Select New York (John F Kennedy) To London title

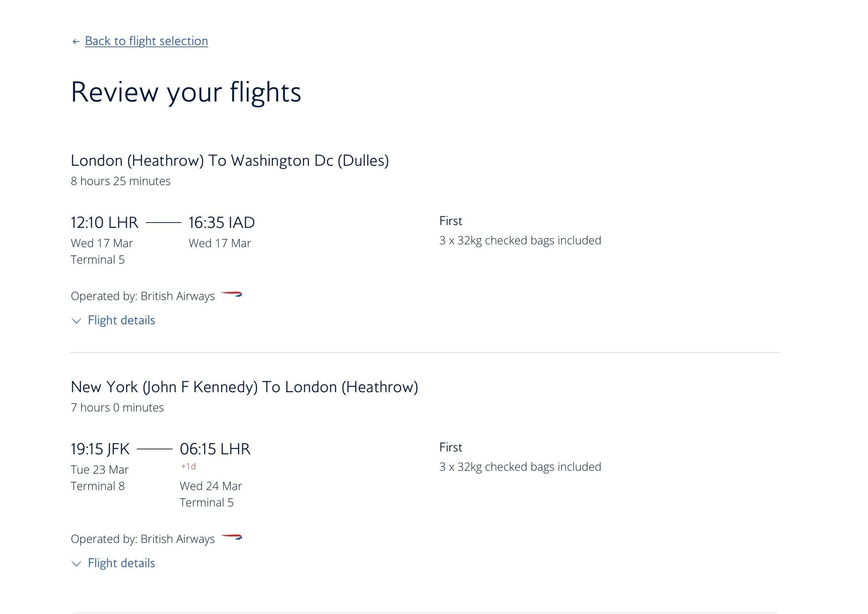coord(244,387)
